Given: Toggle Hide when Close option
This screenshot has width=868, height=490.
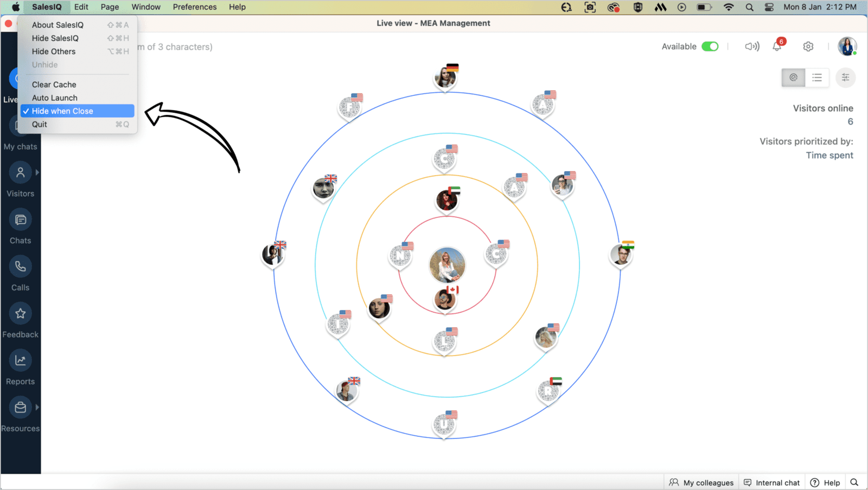Looking at the screenshot, I should click(77, 111).
